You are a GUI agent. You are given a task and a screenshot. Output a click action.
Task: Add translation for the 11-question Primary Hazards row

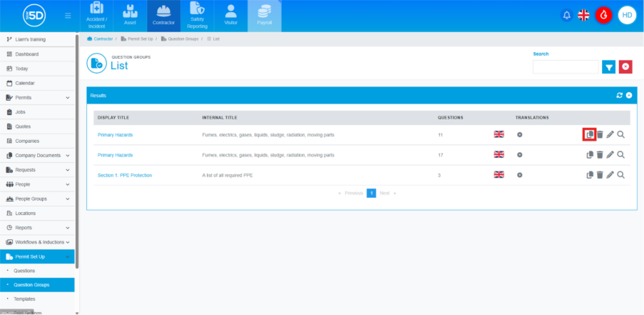520,134
